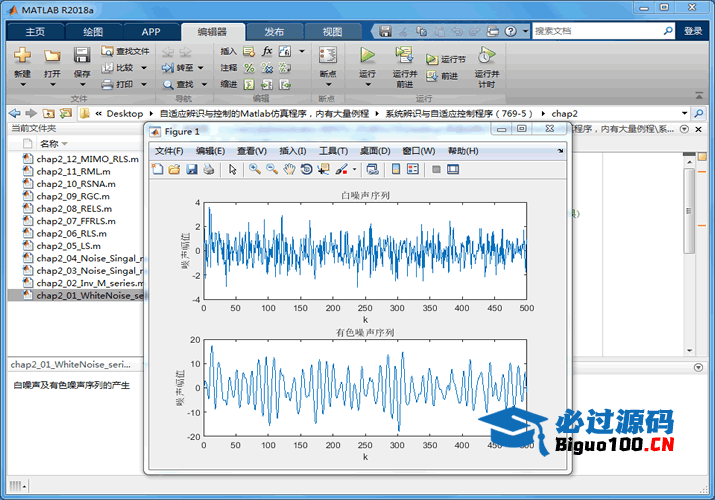Click the editor vertical scrollbar thumb
The image size is (715, 500).
689,211
